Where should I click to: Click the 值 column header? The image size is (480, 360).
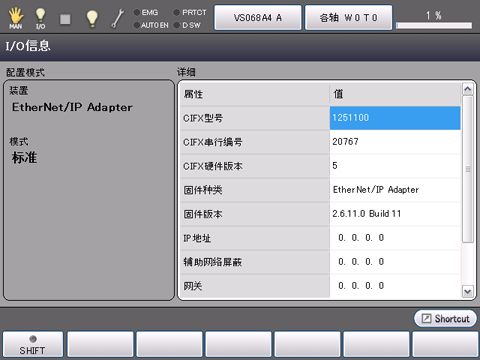(x=395, y=94)
